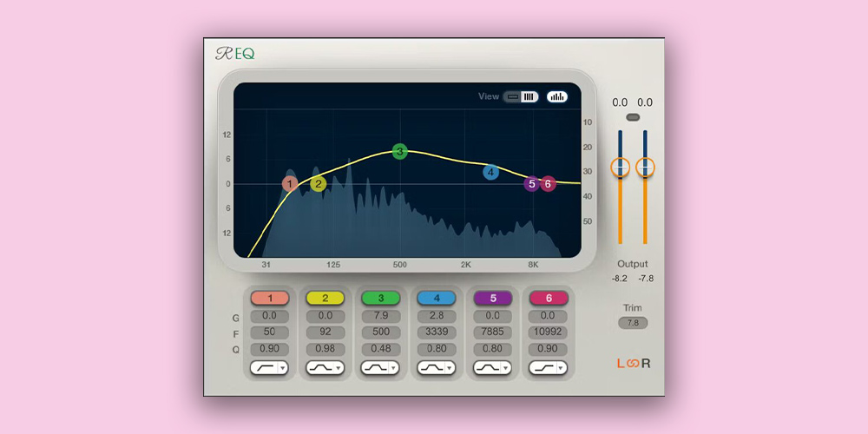Click the 2K frequency axis label
Viewport: 868px width, 434px height.
coord(466,265)
